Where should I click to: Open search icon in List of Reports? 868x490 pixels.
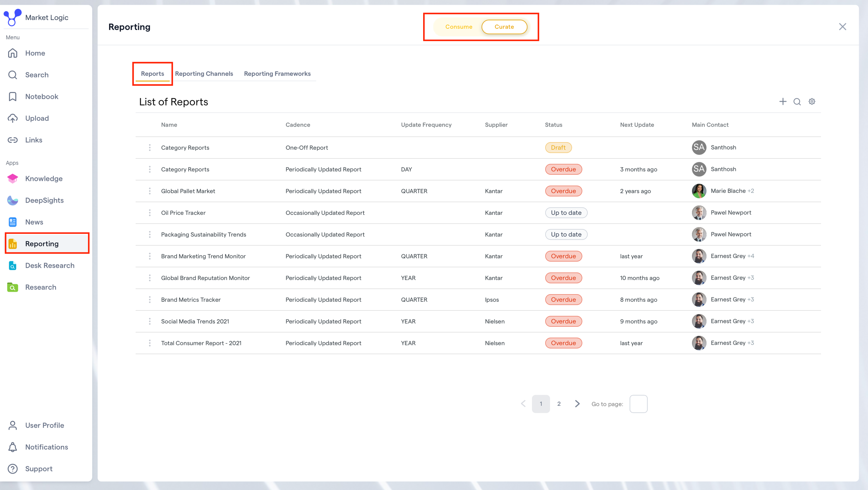(x=797, y=101)
